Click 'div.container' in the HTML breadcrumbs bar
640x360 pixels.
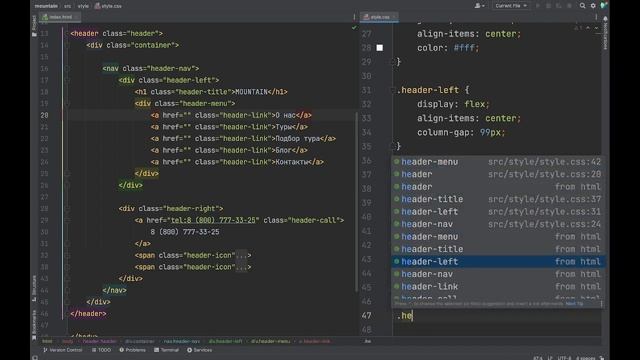[140, 341]
